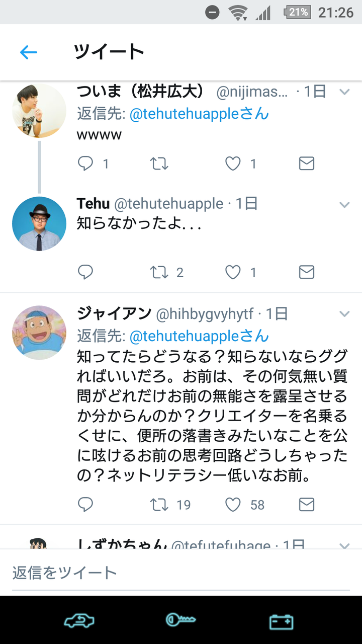Retweet ジャイアン's reply with retweet icon
Viewport: 362px width, 644px height.
(x=160, y=505)
